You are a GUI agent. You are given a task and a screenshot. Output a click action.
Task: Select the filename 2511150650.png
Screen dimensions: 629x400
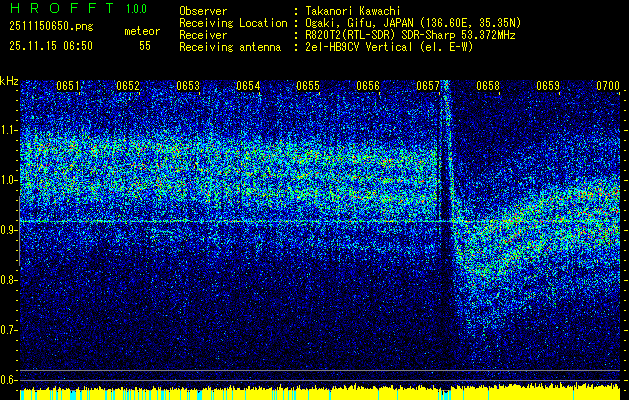click(51, 27)
